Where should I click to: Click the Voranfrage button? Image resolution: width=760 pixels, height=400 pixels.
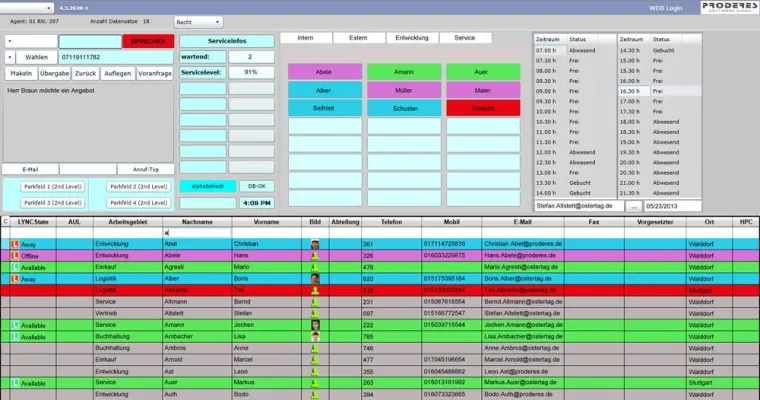pyautogui.click(x=155, y=73)
